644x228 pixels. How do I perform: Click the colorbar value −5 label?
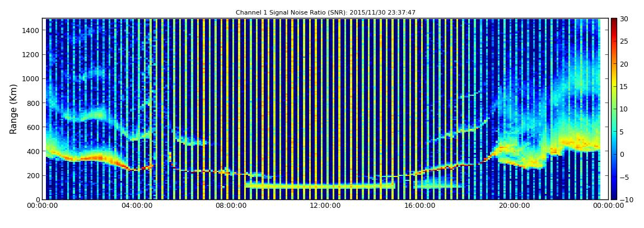coord(624,177)
